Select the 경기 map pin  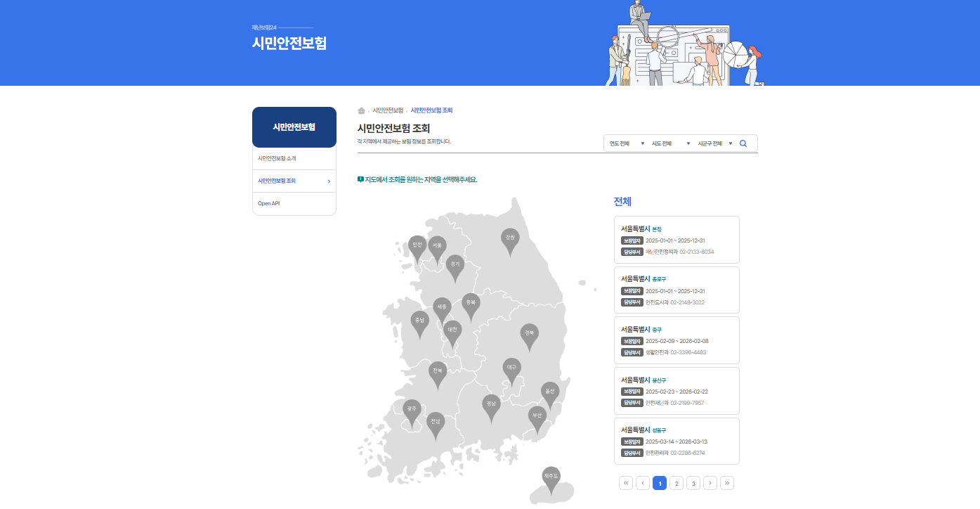coord(455,268)
